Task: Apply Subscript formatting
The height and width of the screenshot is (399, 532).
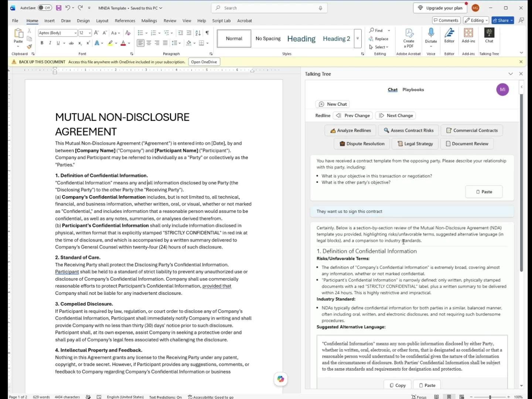Action: (80, 43)
